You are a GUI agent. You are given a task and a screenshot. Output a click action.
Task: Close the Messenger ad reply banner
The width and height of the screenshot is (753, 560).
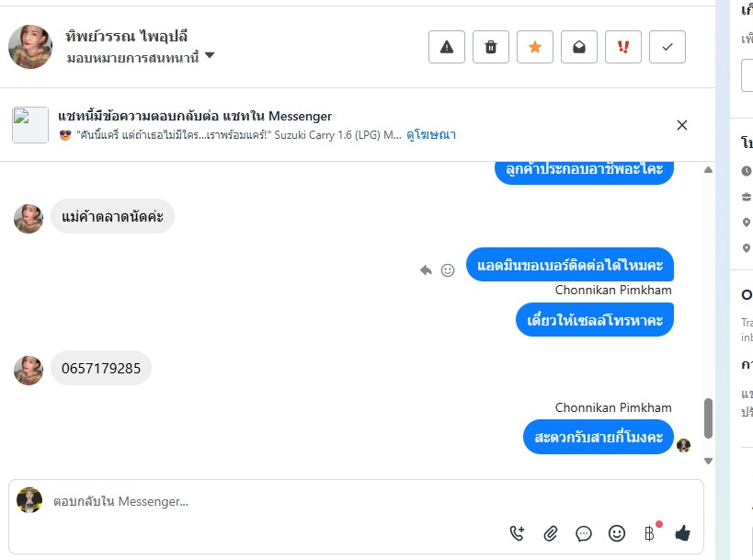point(682,125)
